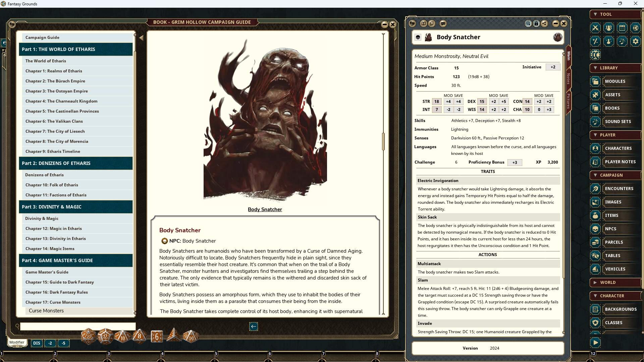Collapse book index with left triangle arrow
644x362 pixels.
coord(141,38)
